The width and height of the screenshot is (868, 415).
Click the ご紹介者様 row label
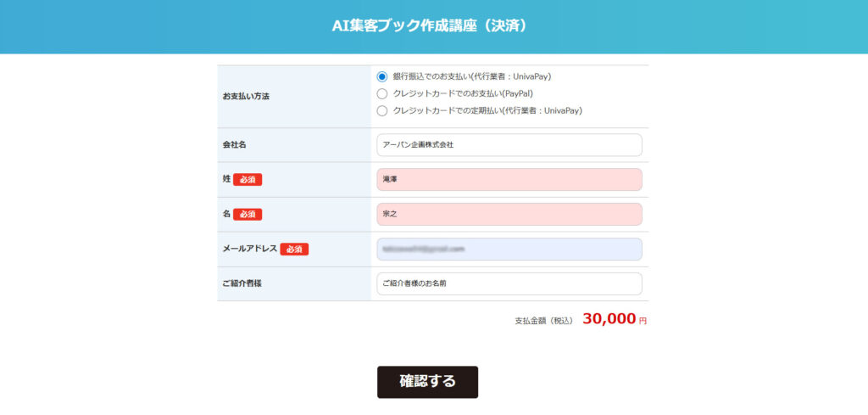[x=242, y=283]
